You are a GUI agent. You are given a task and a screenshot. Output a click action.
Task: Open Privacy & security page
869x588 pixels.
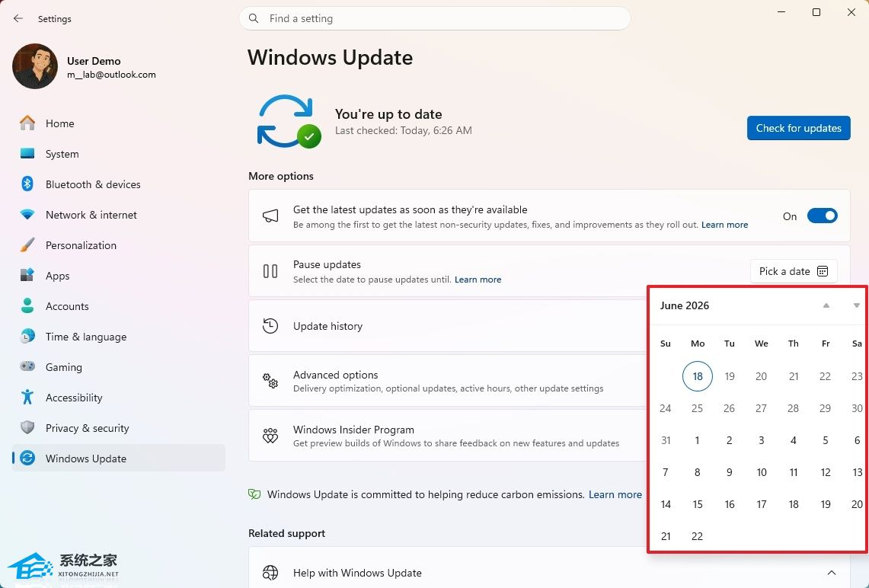point(119,428)
